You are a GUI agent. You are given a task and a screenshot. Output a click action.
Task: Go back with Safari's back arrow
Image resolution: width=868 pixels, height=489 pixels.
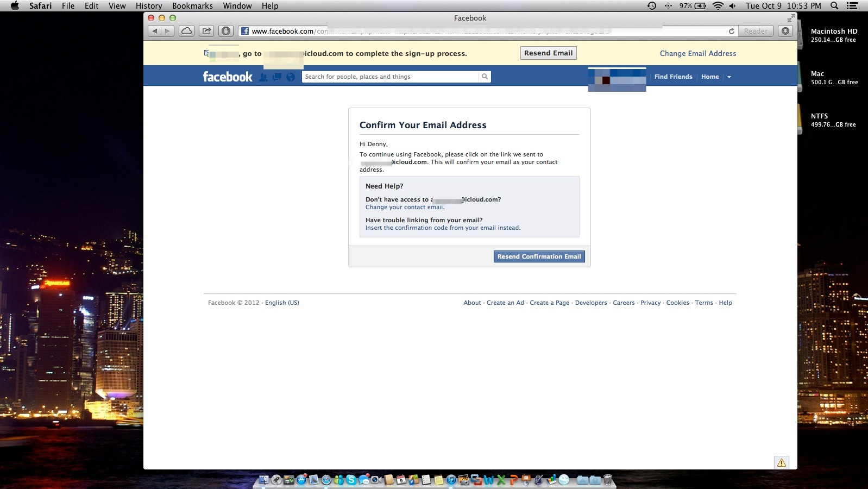click(155, 31)
